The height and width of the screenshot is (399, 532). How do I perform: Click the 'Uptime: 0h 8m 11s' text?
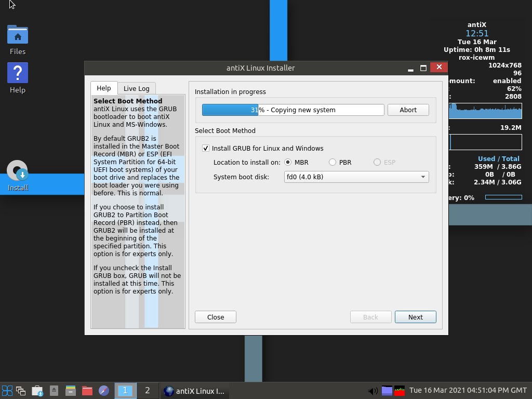(477, 49)
